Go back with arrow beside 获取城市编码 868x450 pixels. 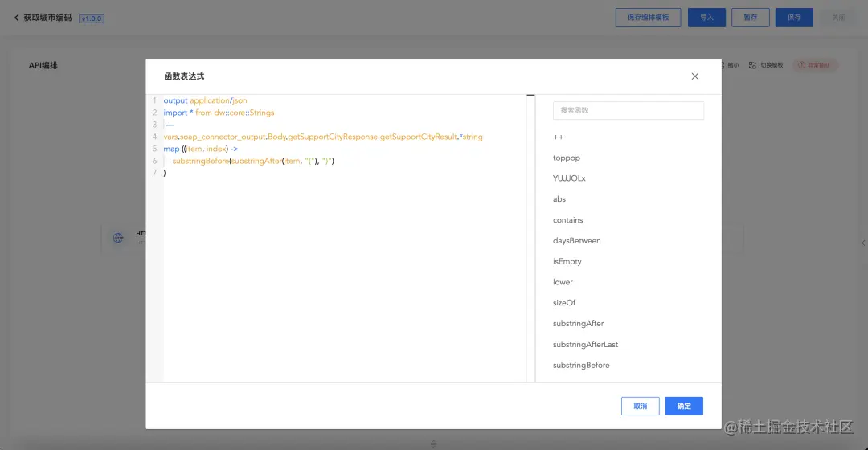(x=16, y=18)
